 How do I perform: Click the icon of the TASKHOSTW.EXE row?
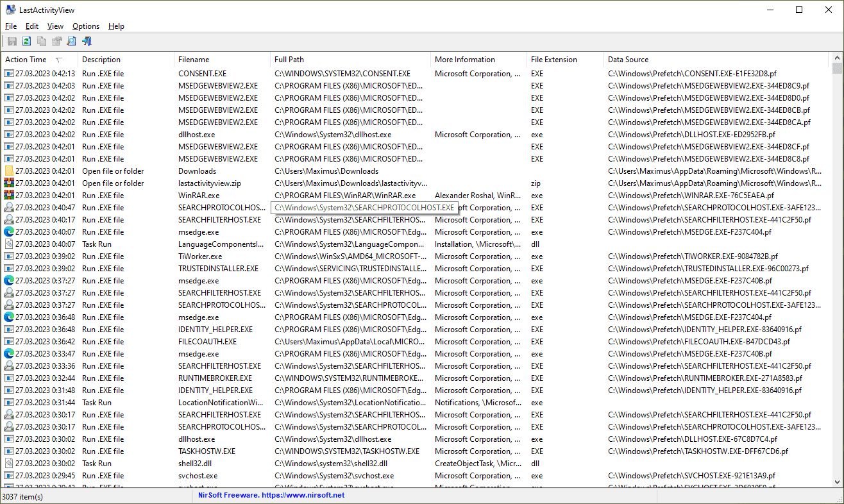tap(9, 451)
